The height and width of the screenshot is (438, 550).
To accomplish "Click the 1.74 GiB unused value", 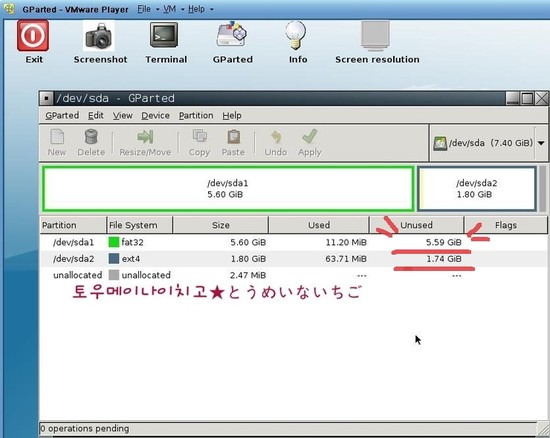I will click(x=444, y=259).
